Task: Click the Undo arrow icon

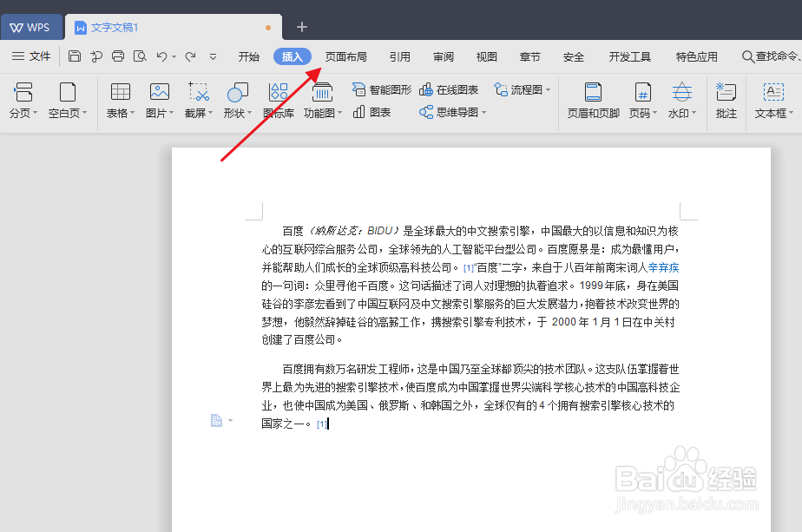Action: coord(161,56)
